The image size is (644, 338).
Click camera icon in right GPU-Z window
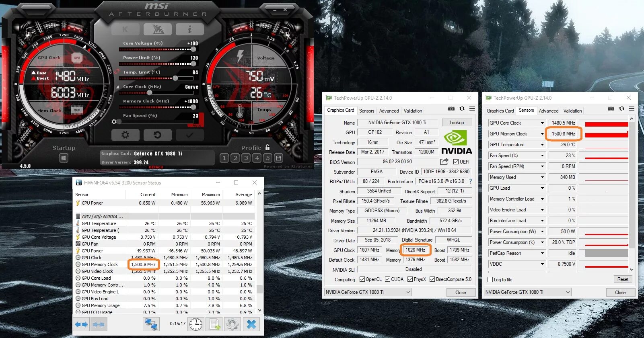pyautogui.click(x=611, y=109)
